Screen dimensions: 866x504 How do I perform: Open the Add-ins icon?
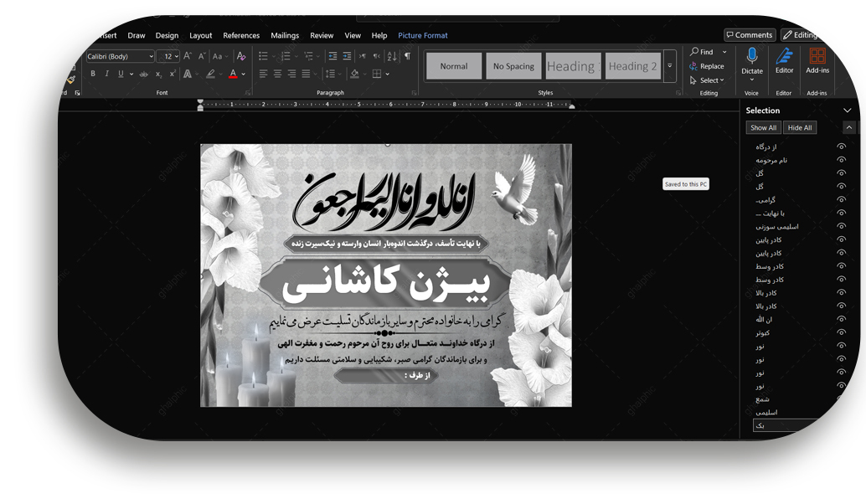(817, 57)
